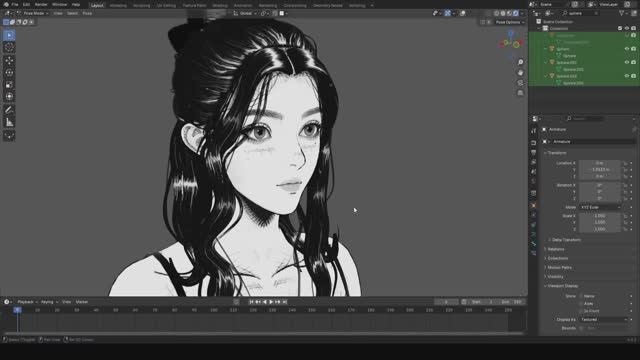640x360 pixels.
Task: Open the viewport Pose menu
Action: [x=87, y=13]
